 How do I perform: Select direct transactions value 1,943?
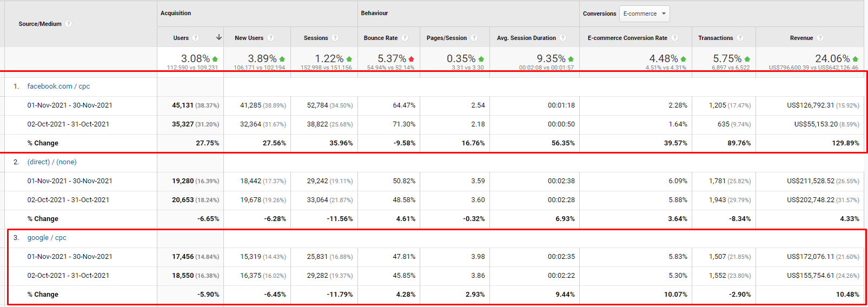(717, 200)
